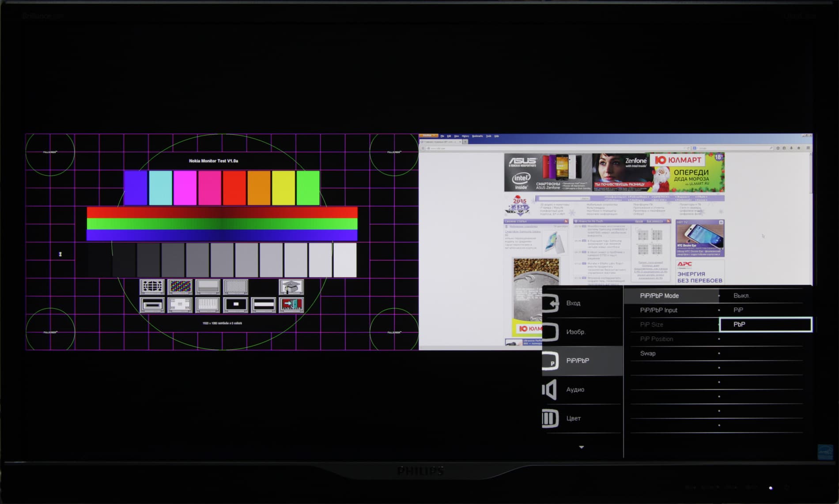Select the graduation cap help icon

pyautogui.click(x=291, y=287)
